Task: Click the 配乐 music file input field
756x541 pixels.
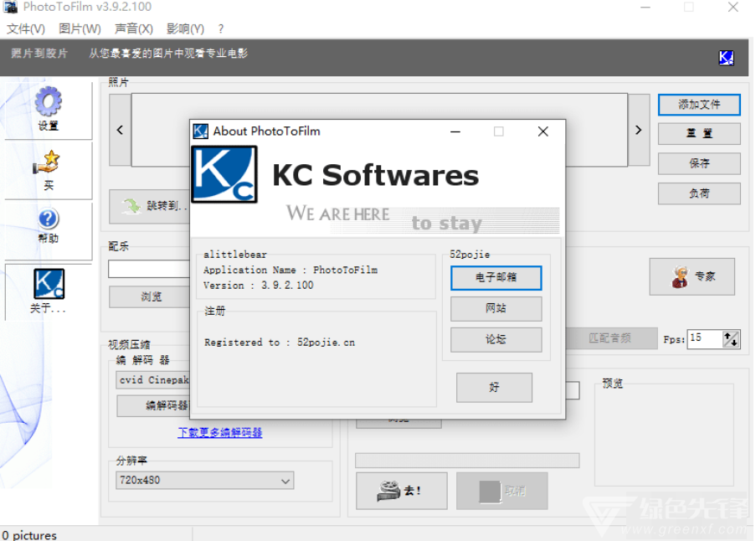Action: (x=150, y=269)
